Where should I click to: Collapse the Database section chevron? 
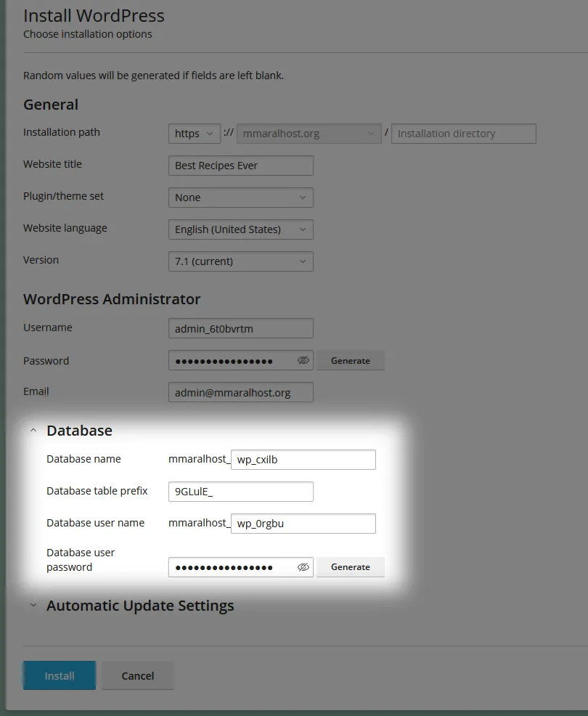[x=33, y=430]
